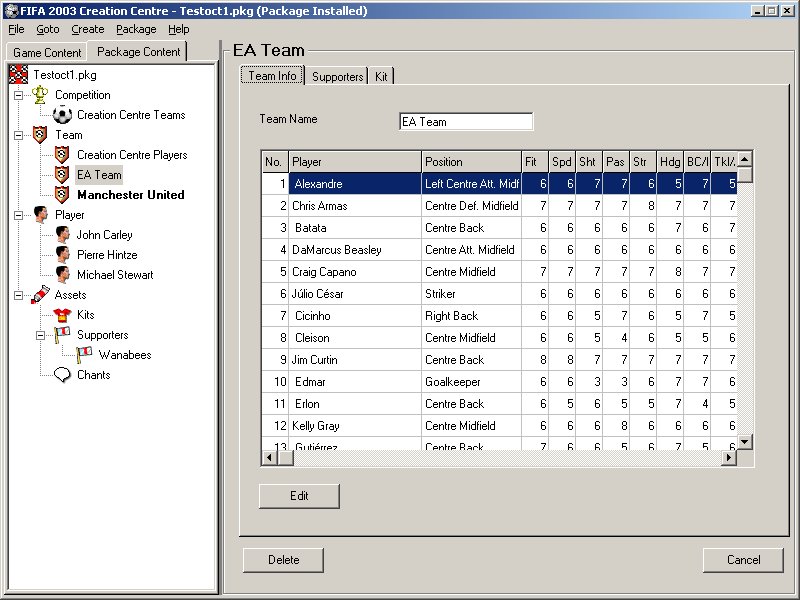Select the DaMarcus Beasley row

(499, 249)
